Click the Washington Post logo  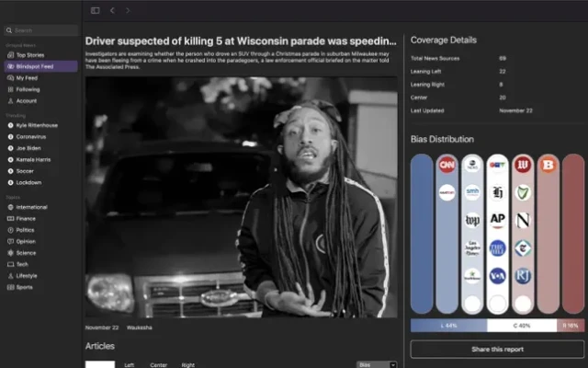tap(472, 220)
